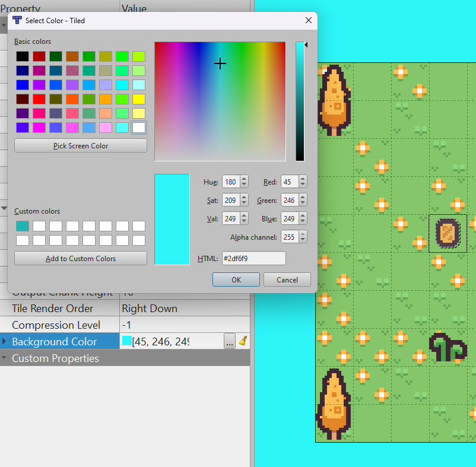This screenshot has height=467, width=476.
Task: Open extended options via ellipsis button beside color
Action: coord(230,341)
